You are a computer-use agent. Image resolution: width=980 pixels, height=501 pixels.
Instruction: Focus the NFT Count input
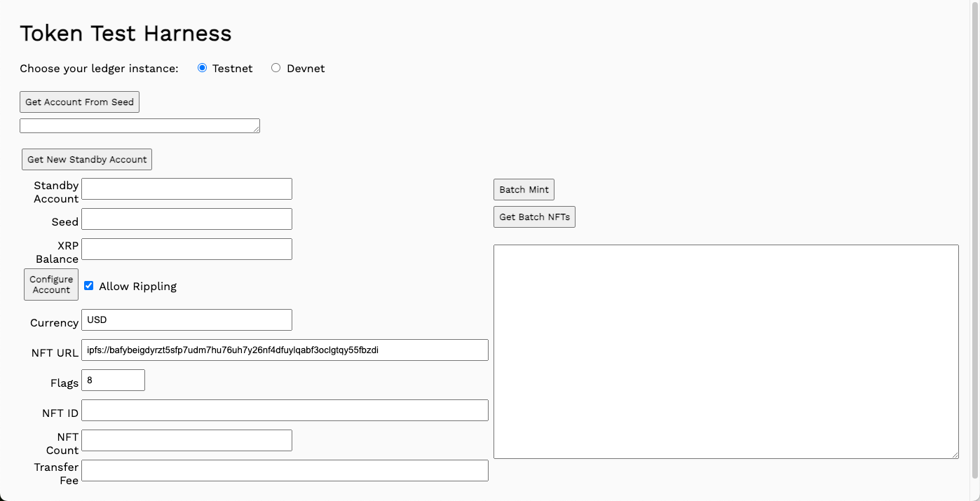186,441
